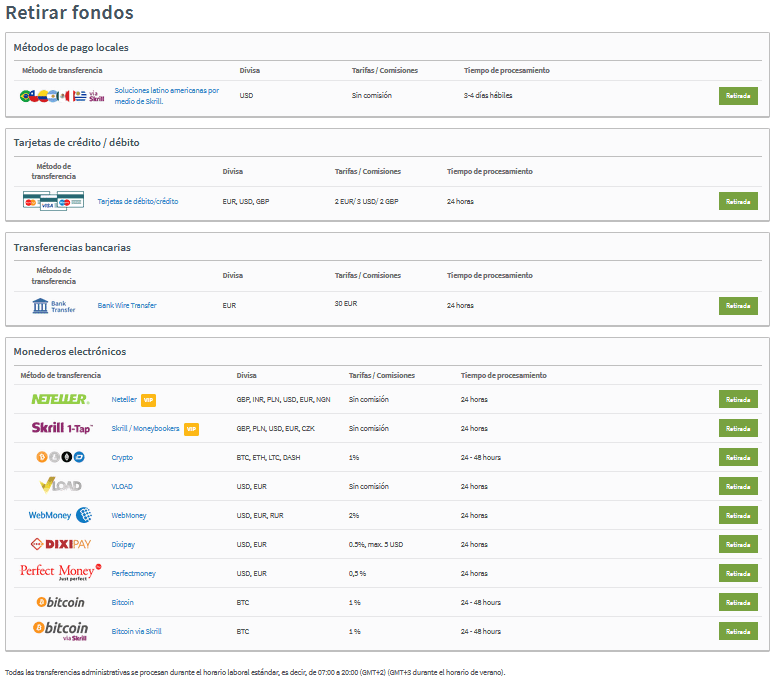Open the Tarjetas de débito/crédito link
Viewport: 778px width, 690px height.
[x=138, y=201]
